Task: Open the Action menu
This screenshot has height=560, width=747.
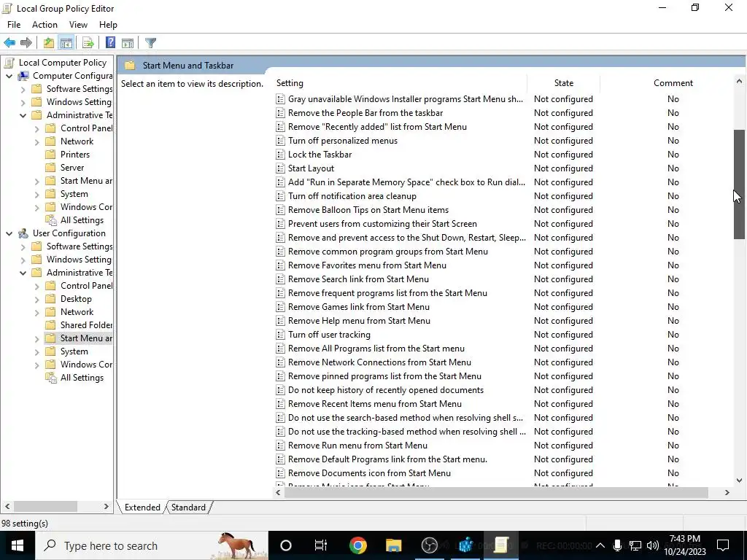Action: point(44,25)
